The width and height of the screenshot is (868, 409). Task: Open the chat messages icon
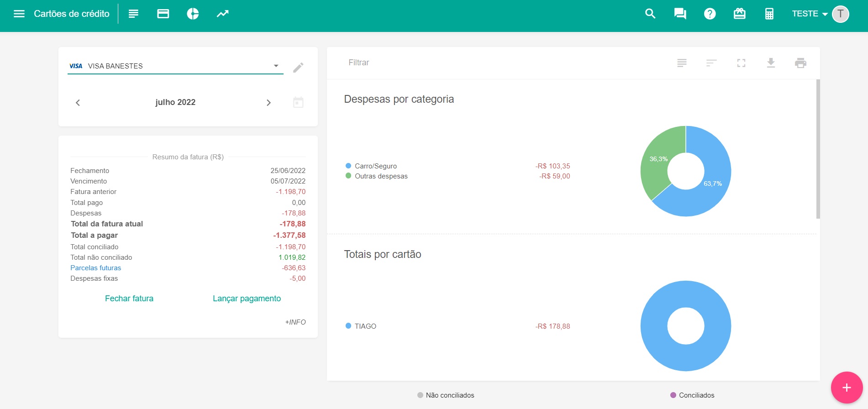tap(680, 14)
